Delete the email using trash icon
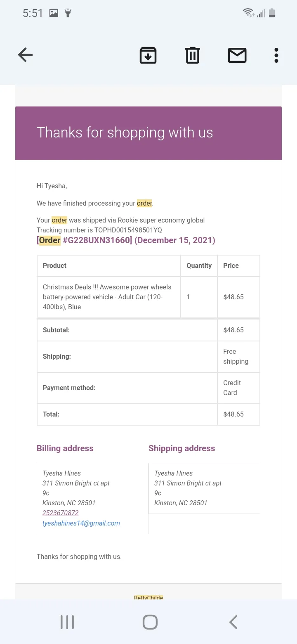This screenshot has height=644, width=297. pyautogui.click(x=192, y=55)
